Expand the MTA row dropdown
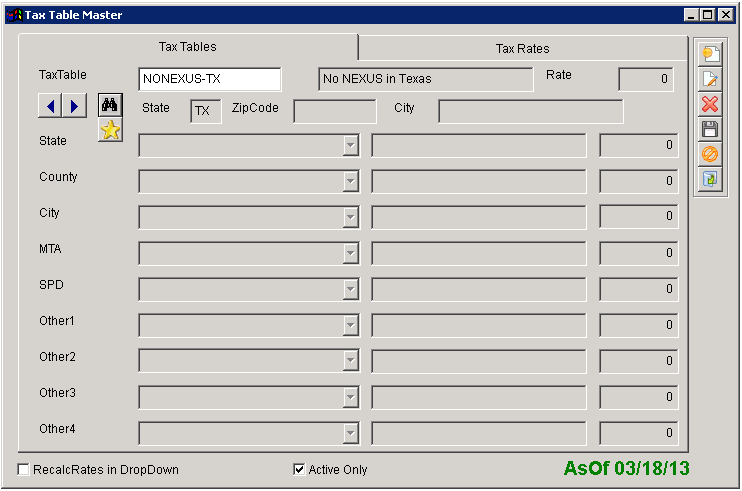The height and width of the screenshot is (491, 742). pos(350,254)
